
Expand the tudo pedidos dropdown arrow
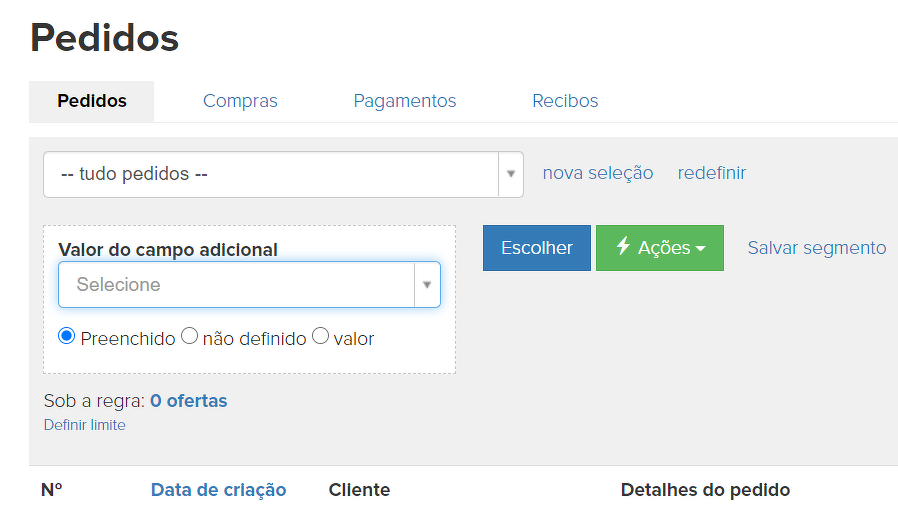point(511,174)
